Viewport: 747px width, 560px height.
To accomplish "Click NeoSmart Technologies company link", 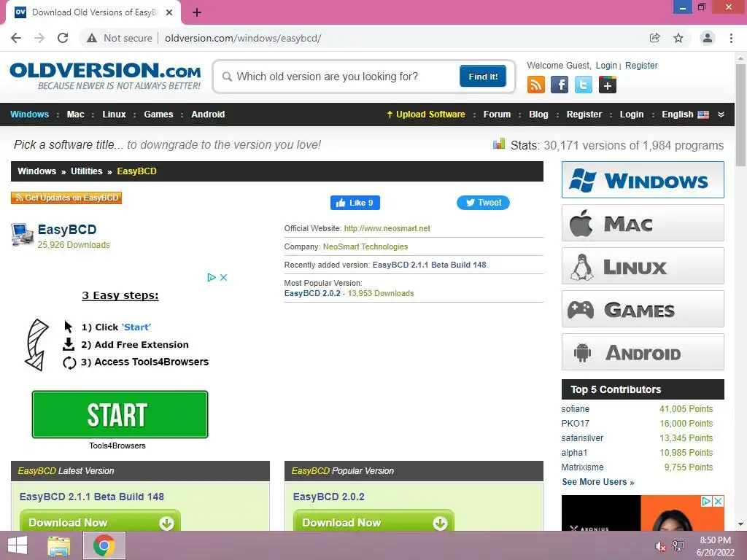I will (365, 246).
